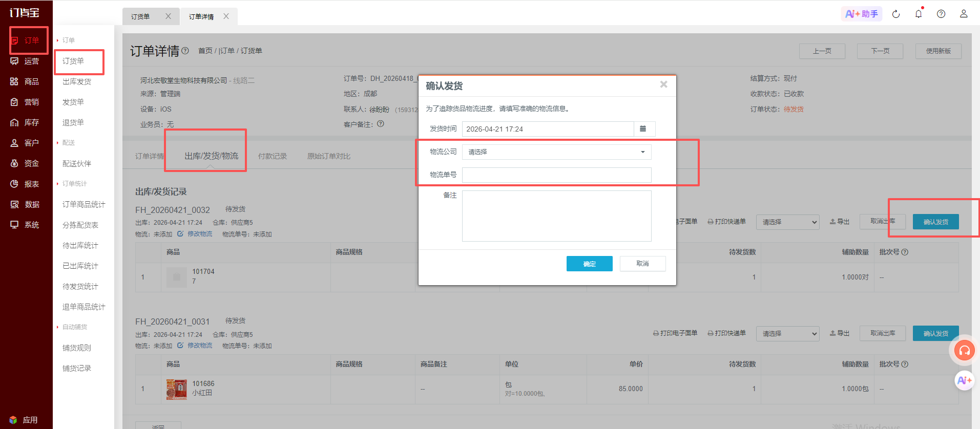
Task: Click into the 备注 text area
Action: (557, 216)
